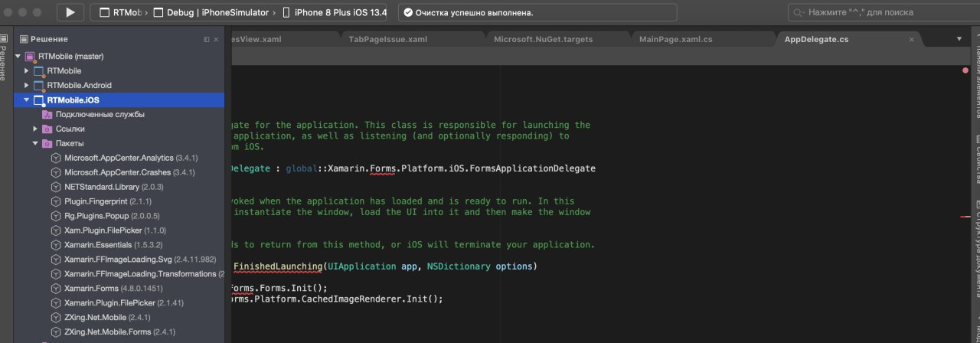Close the AppDelegate.cs tab
The image size is (980, 343).
(x=911, y=39)
